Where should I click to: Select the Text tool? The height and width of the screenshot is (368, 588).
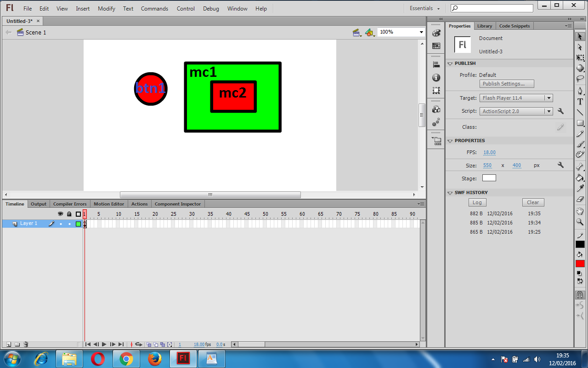(580, 102)
